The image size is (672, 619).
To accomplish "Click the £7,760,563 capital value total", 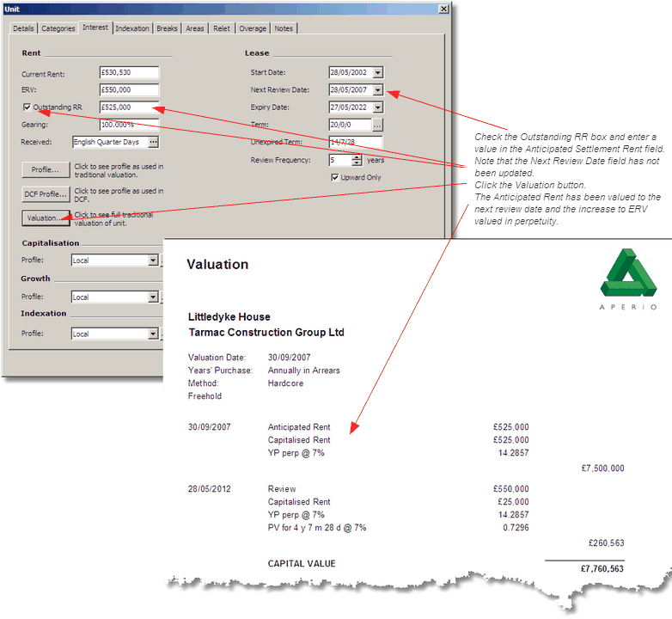I will click(x=602, y=569).
